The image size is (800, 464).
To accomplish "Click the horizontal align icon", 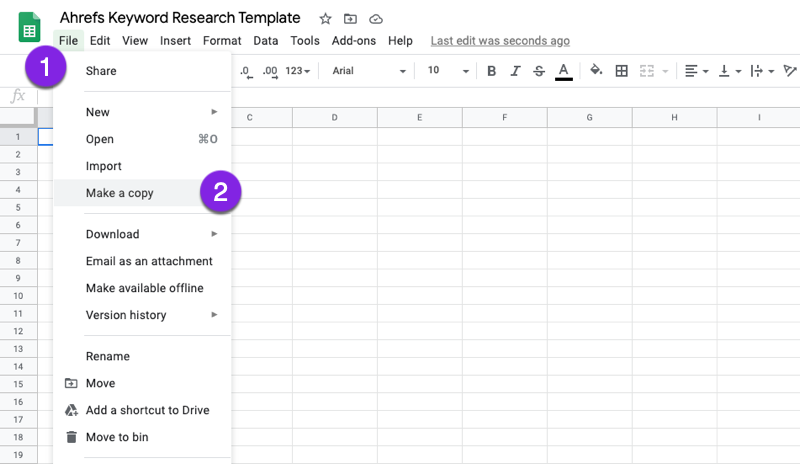I will [691, 71].
